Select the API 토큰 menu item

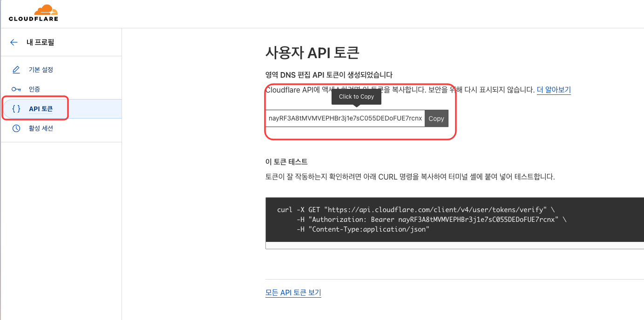tap(61, 109)
